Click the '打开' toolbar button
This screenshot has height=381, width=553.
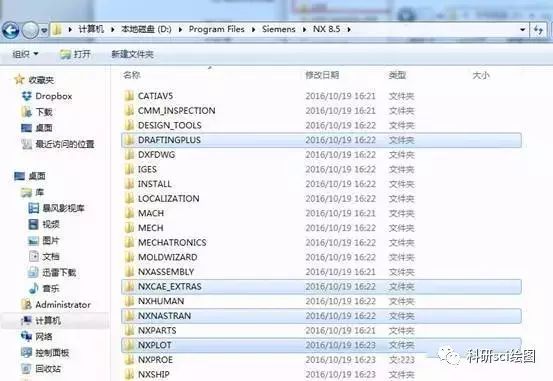(x=75, y=54)
